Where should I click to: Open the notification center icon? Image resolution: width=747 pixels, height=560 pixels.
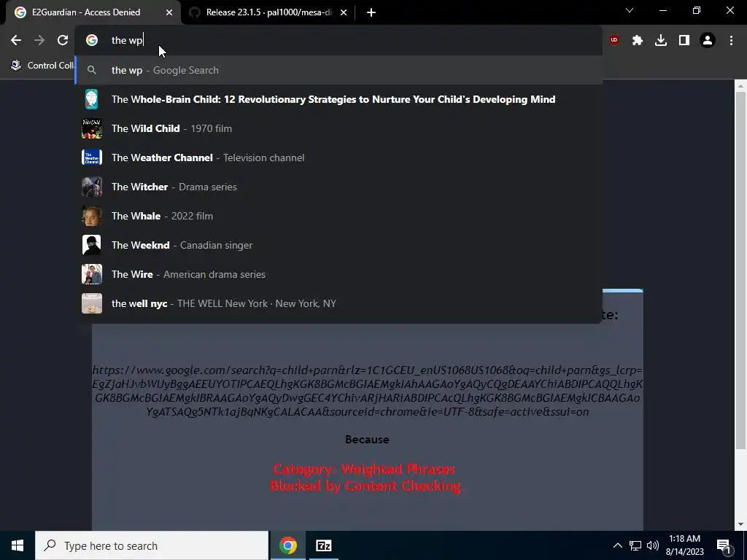tap(724, 546)
